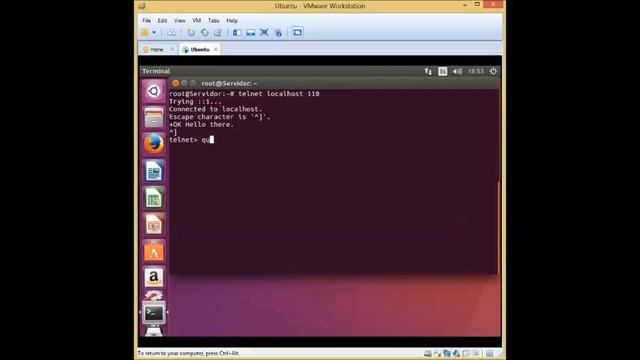Open the keyboard layout indicator
The height and width of the screenshot is (360, 640).
[442, 71]
